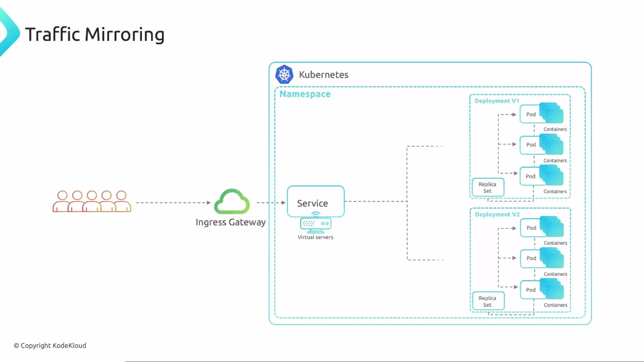Click the Namespace label
644x362 pixels.
(305, 94)
